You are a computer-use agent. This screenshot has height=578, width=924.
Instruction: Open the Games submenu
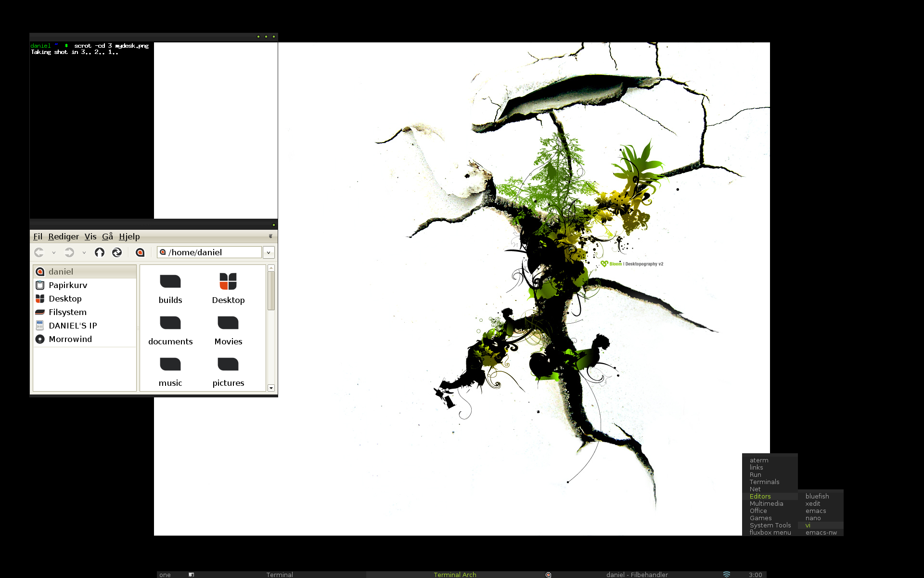(770, 518)
